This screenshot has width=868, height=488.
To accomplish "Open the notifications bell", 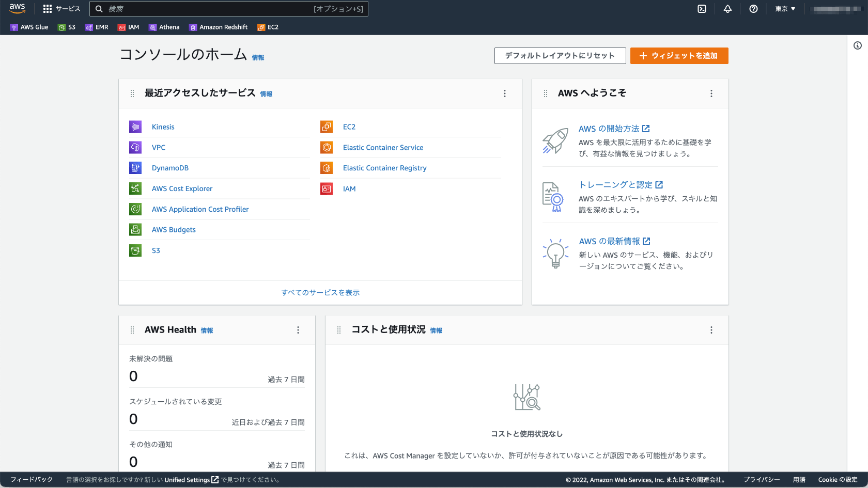I will 727,9.
